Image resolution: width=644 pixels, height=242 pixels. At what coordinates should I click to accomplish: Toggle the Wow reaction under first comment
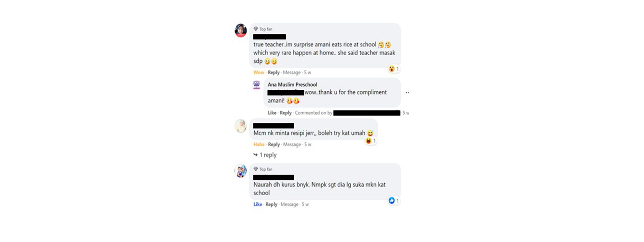(x=259, y=73)
